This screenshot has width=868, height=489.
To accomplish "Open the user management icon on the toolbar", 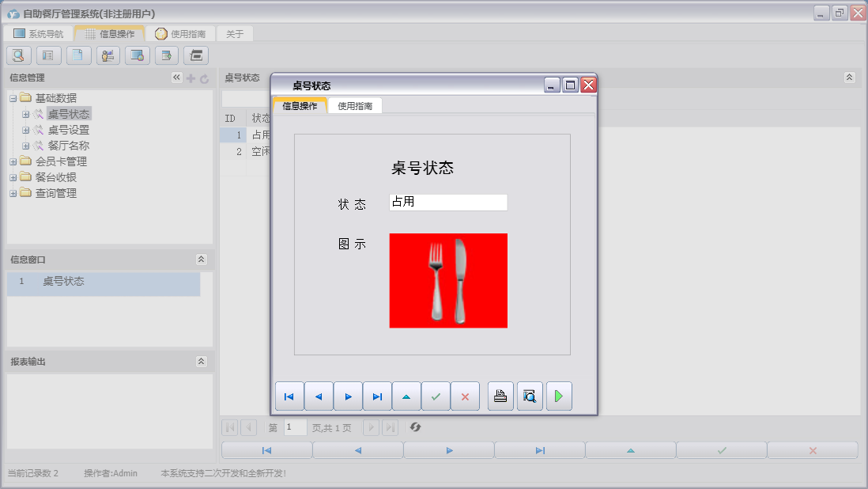I will (108, 55).
